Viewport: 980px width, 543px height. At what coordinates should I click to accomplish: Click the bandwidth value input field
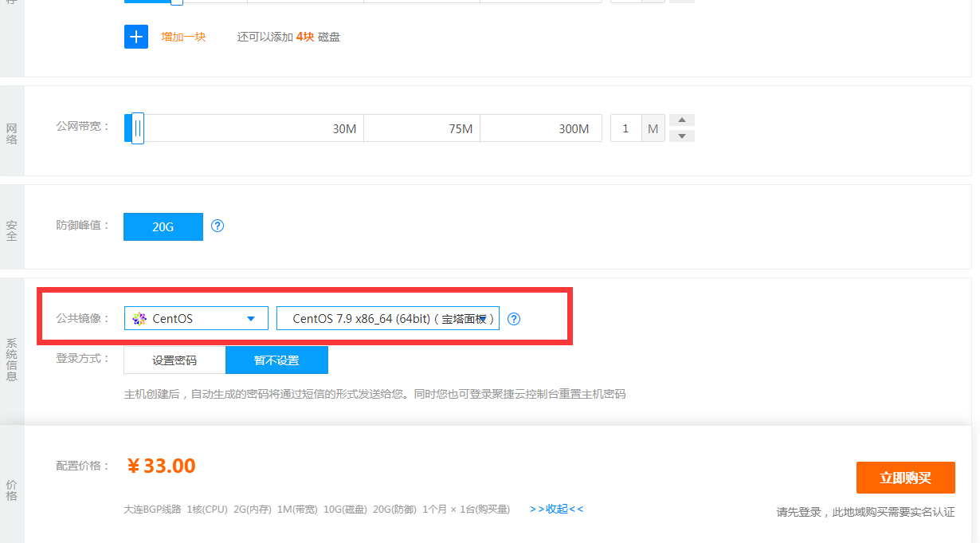626,128
